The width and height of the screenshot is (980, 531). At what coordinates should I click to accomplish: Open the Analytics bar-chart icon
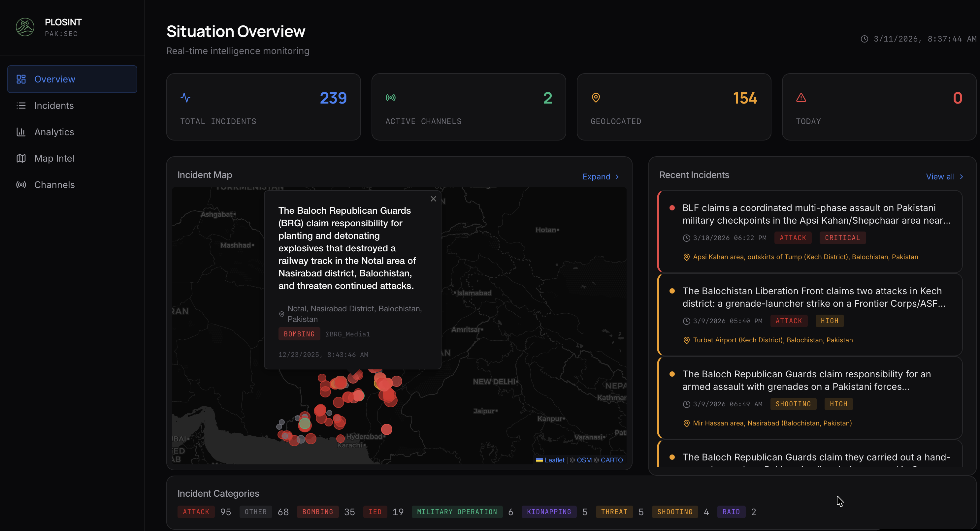pyautogui.click(x=21, y=132)
